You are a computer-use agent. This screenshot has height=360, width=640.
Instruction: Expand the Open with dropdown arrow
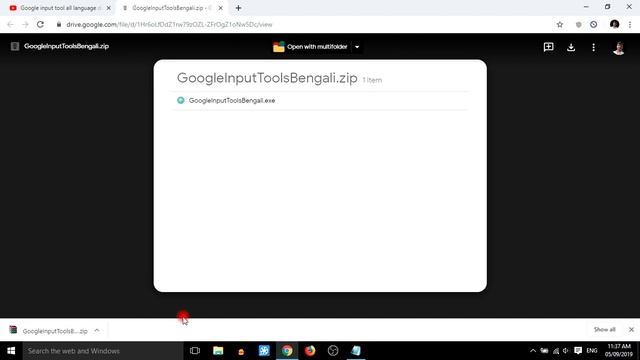coord(357,47)
